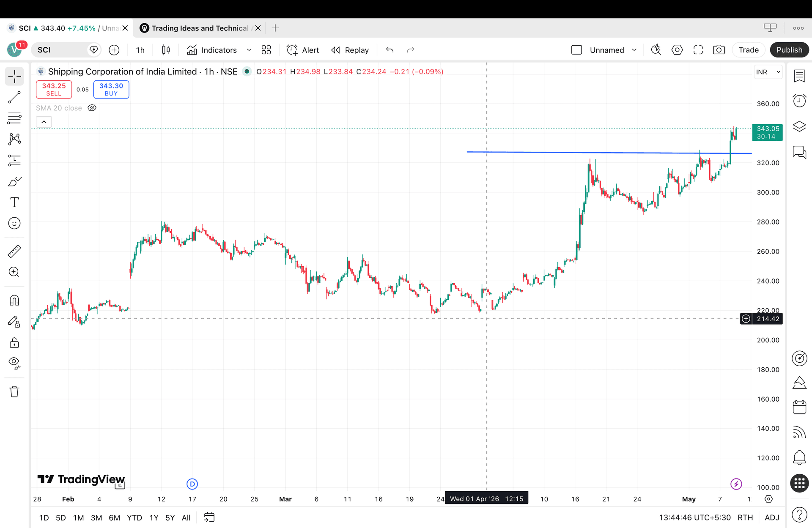Toggle ADJ adjusted data
Screen dimensions: 812x528
tap(772, 517)
